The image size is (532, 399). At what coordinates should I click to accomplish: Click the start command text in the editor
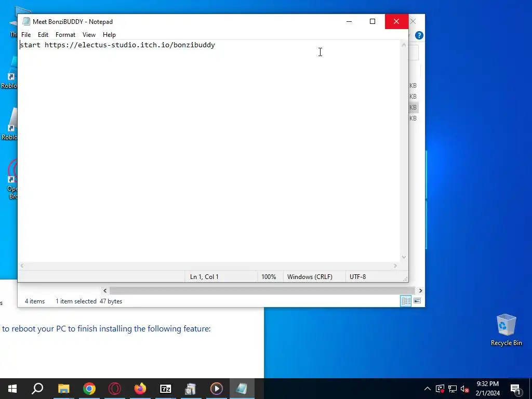pos(117,45)
